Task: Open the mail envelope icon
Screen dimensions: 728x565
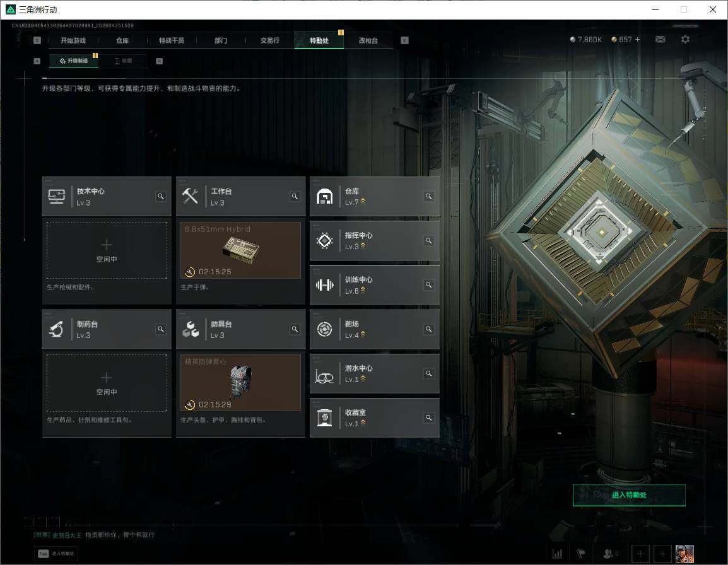Action: (660, 40)
